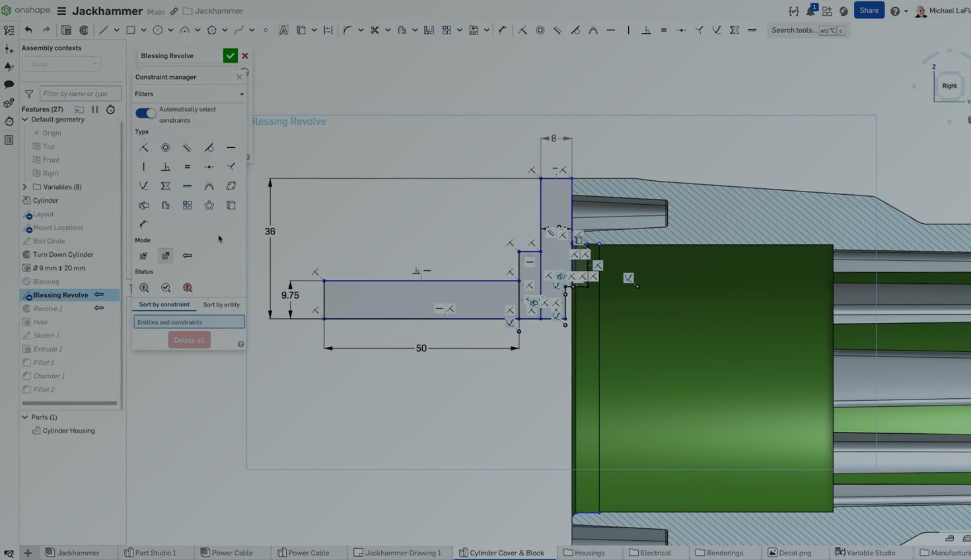The image size is (971, 560).
Task: Pick the Equal constraint type in Constraint manager
Action: point(188,167)
